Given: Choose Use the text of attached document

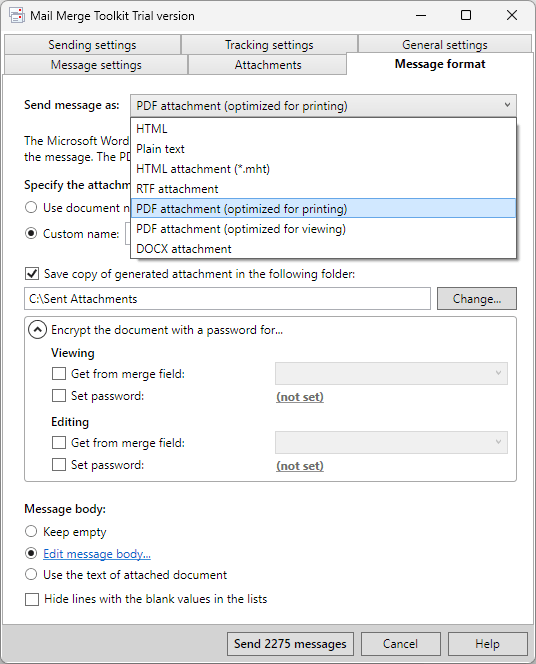Looking at the screenshot, I should (31, 575).
